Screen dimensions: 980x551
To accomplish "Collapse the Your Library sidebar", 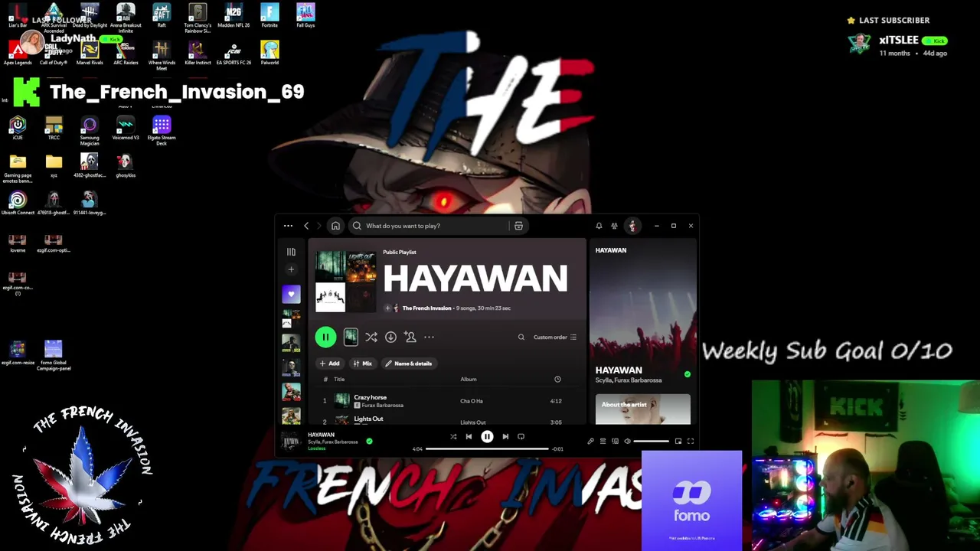I will [291, 252].
